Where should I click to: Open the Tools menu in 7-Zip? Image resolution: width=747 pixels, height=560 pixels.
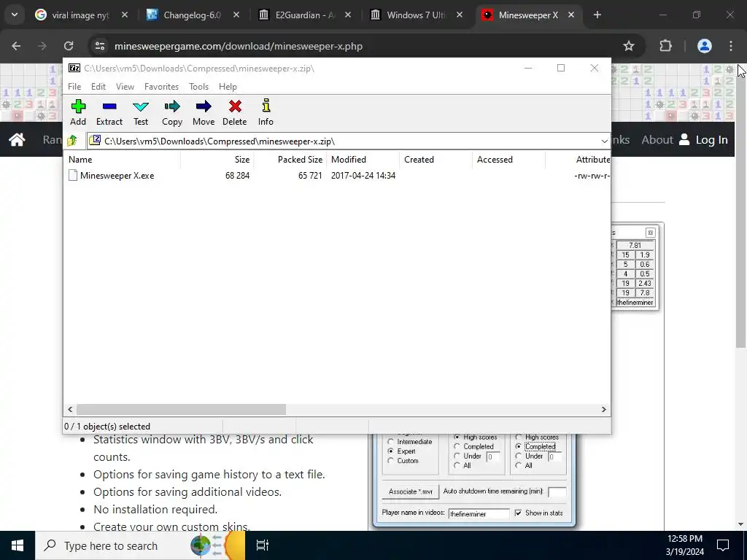(x=198, y=87)
